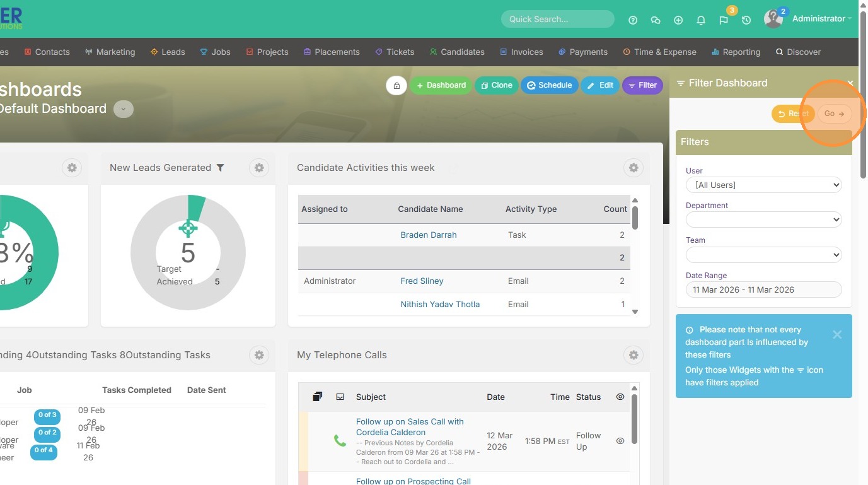This screenshot has height=485, width=868.
Task: Go to the Reporting menu
Action: click(736, 52)
